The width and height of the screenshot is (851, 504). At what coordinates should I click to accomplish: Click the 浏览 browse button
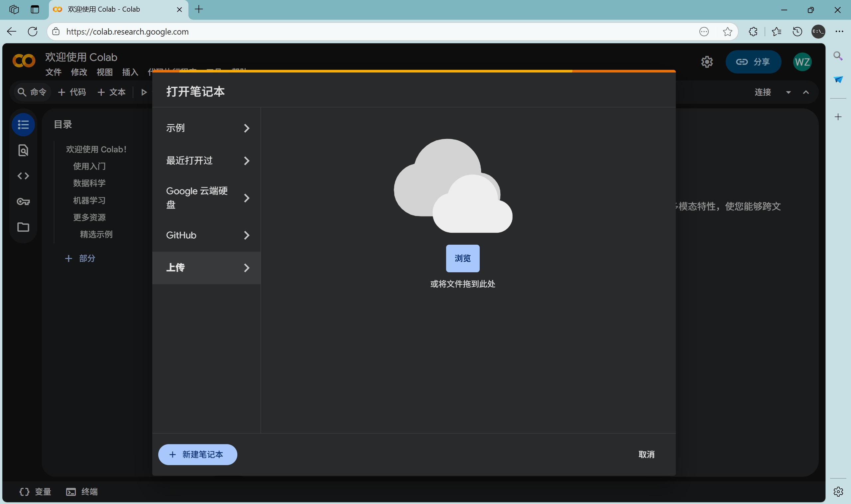(x=462, y=258)
